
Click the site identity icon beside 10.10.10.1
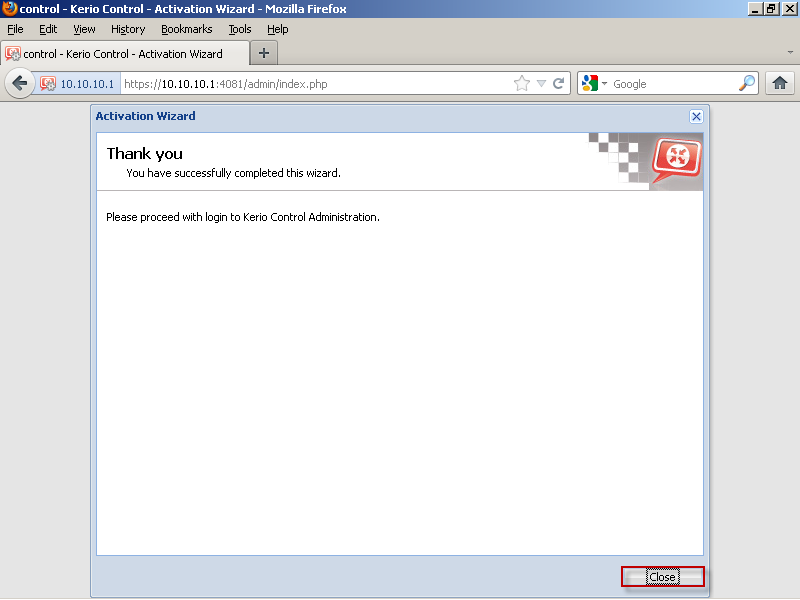click(x=48, y=84)
